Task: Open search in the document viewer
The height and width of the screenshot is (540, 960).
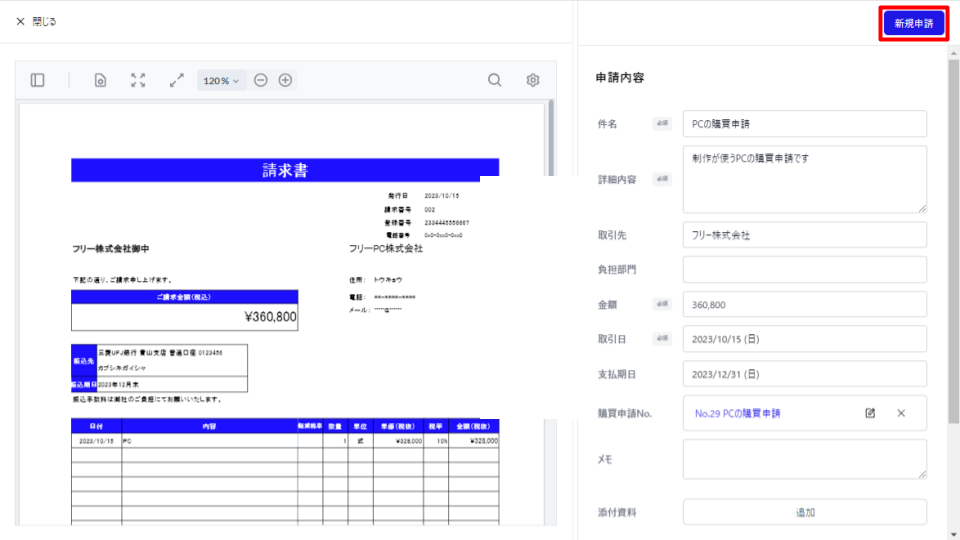Action: point(494,80)
